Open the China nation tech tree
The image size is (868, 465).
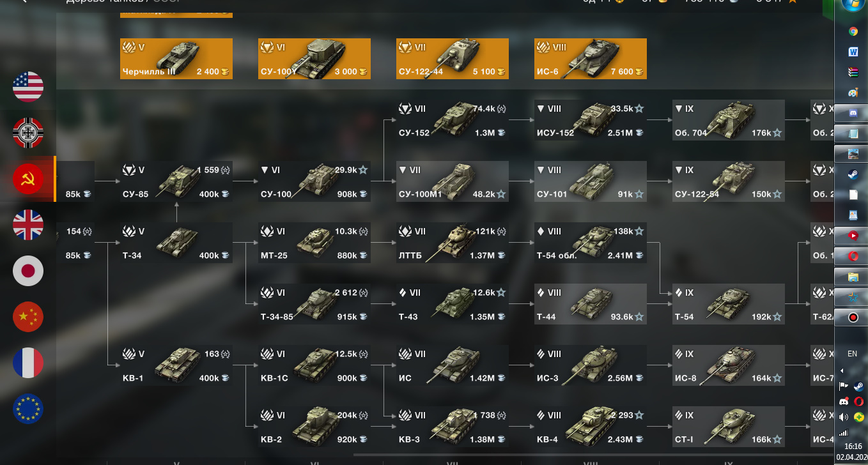(x=28, y=317)
